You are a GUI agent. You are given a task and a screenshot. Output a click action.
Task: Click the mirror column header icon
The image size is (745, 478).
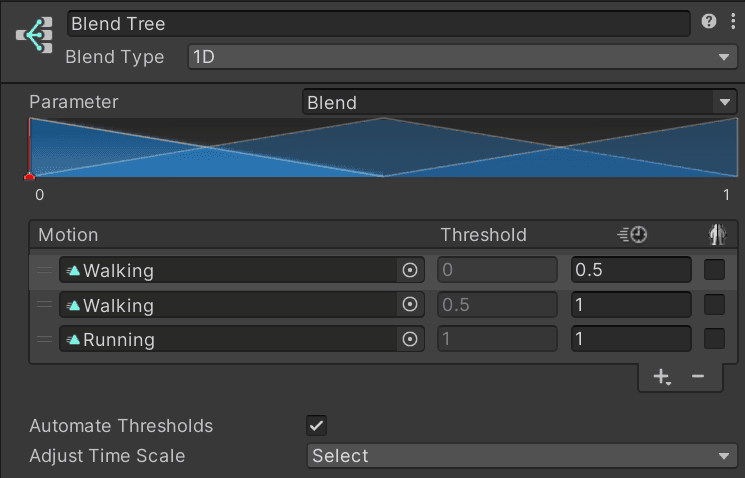(715, 235)
